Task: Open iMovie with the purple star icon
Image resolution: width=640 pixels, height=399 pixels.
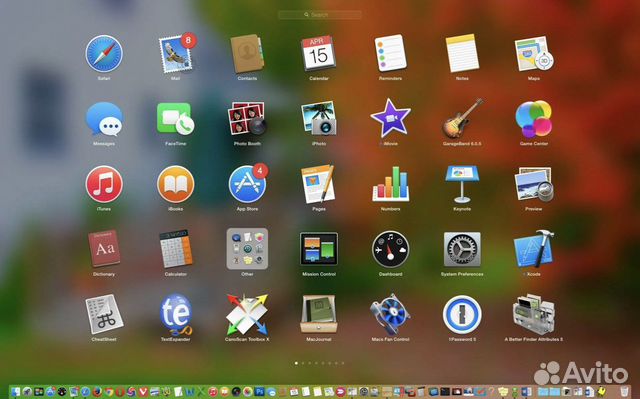Action: point(391,118)
